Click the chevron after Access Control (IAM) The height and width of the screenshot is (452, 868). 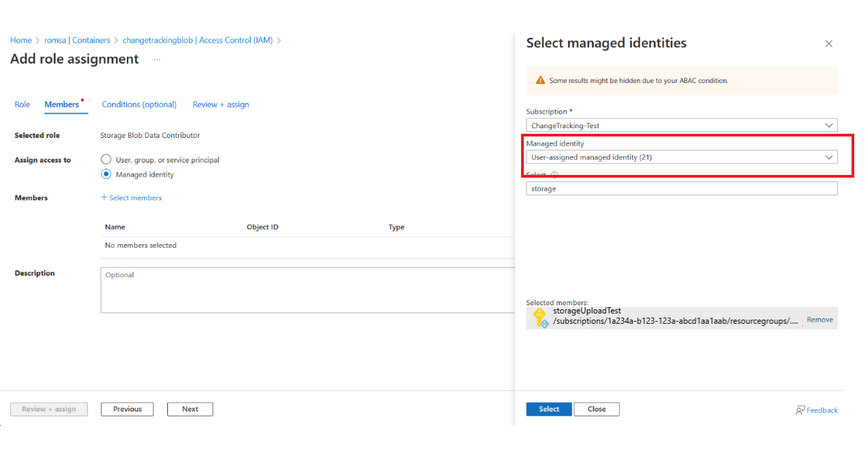278,40
